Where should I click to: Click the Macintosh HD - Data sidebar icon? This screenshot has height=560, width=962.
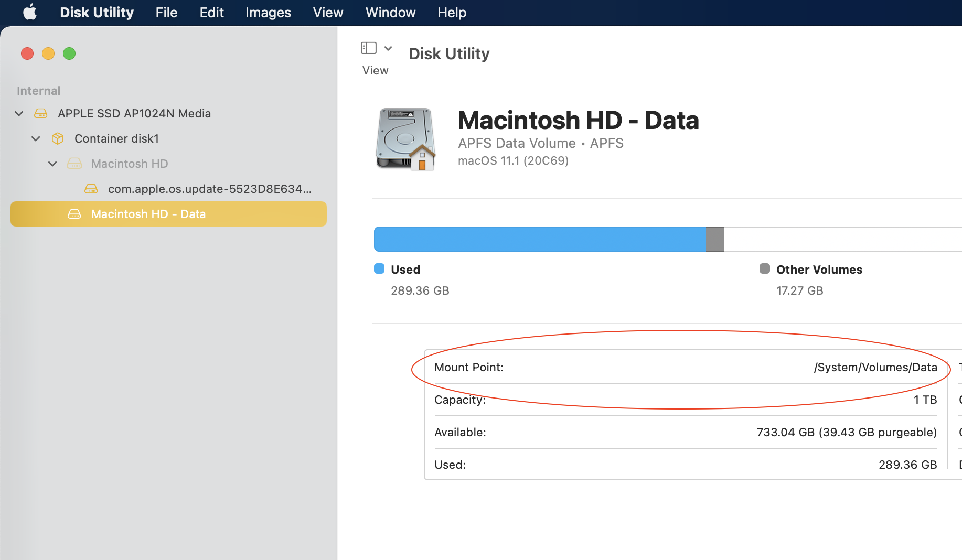(x=74, y=214)
